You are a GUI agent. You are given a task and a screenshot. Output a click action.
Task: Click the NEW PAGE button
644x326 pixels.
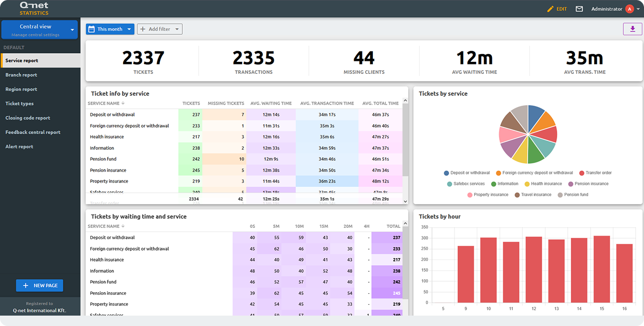click(39, 285)
